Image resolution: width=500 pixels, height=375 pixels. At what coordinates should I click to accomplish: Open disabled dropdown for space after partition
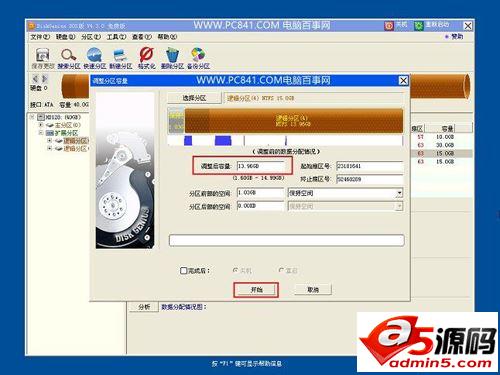click(x=399, y=206)
